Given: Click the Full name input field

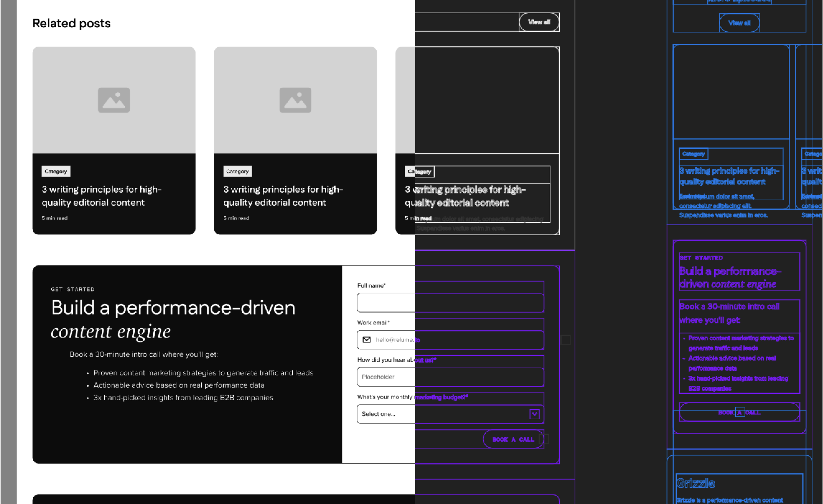Looking at the screenshot, I should (x=450, y=303).
